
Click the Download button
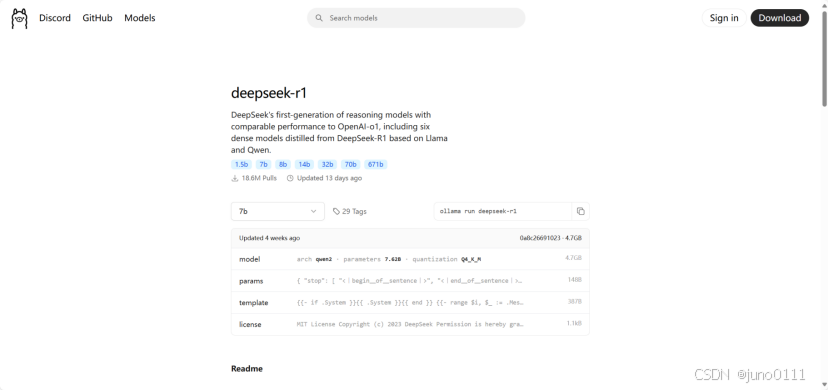coord(780,18)
